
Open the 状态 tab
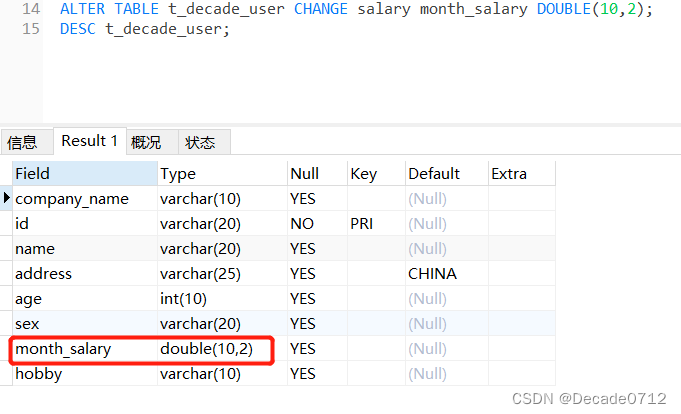pyautogui.click(x=200, y=142)
